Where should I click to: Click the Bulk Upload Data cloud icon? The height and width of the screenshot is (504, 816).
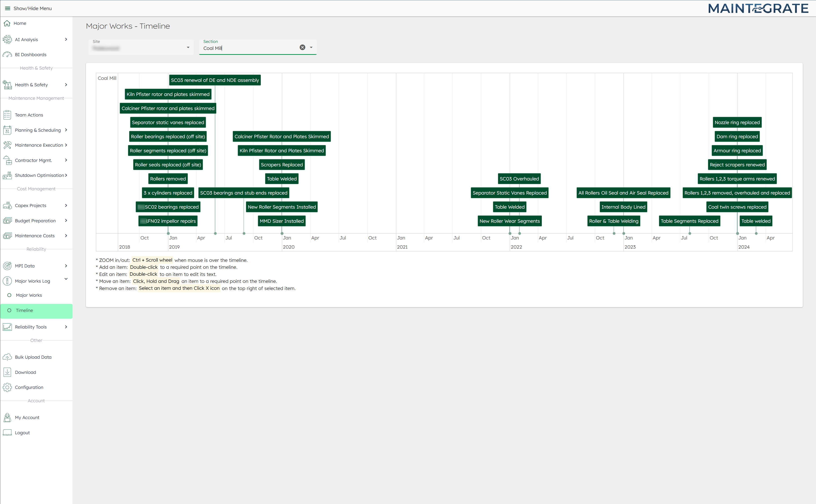coord(7,357)
